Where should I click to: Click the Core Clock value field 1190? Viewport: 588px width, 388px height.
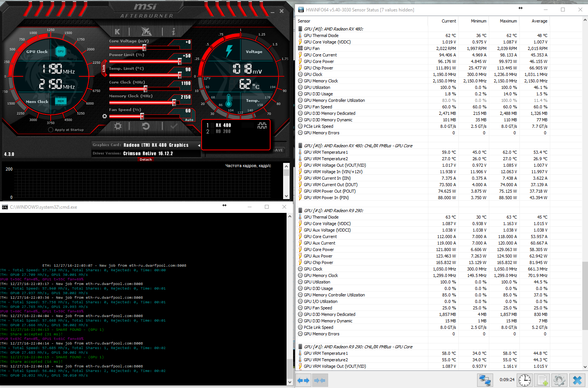click(186, 83)
